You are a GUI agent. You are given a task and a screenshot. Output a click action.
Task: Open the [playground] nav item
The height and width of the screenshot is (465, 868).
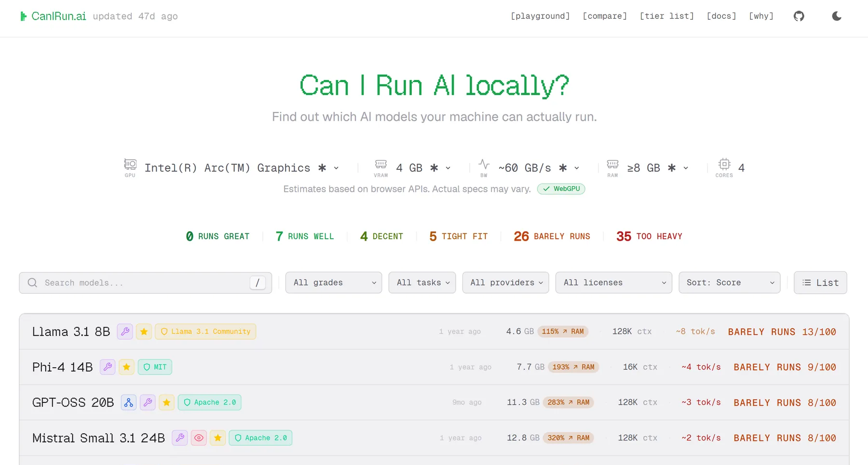[540, 16]
